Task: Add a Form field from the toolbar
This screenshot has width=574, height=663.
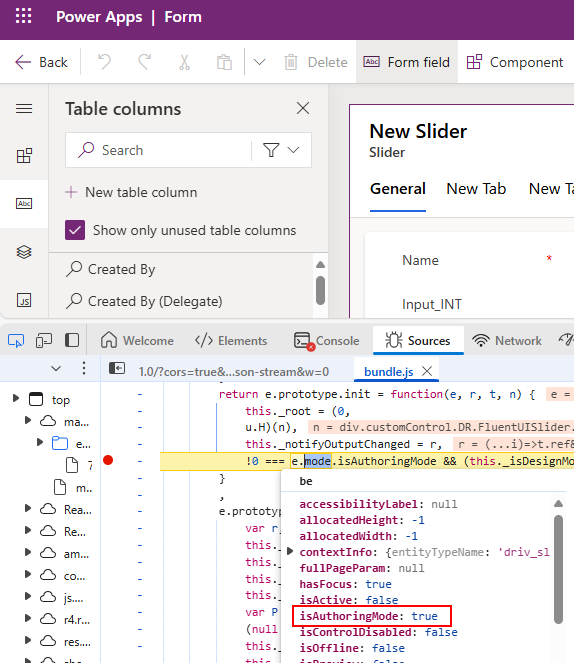Action: pos(407,62)
